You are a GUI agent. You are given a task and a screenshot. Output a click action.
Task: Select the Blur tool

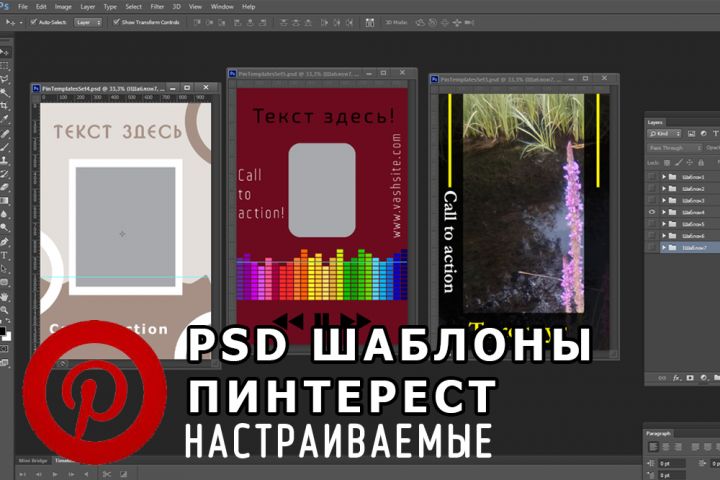tap(4, 214)
